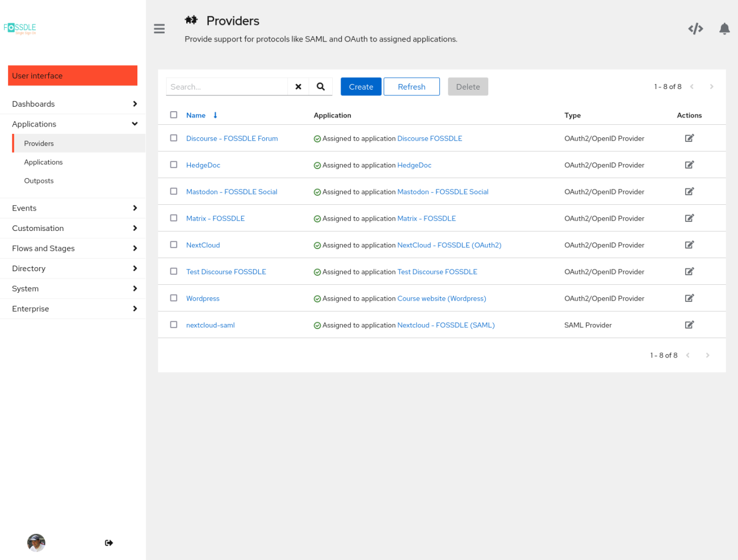Collapse the sidebar using the hamburger icon
The height and width of the screenshot is (560, 738).
pos(159,28)
